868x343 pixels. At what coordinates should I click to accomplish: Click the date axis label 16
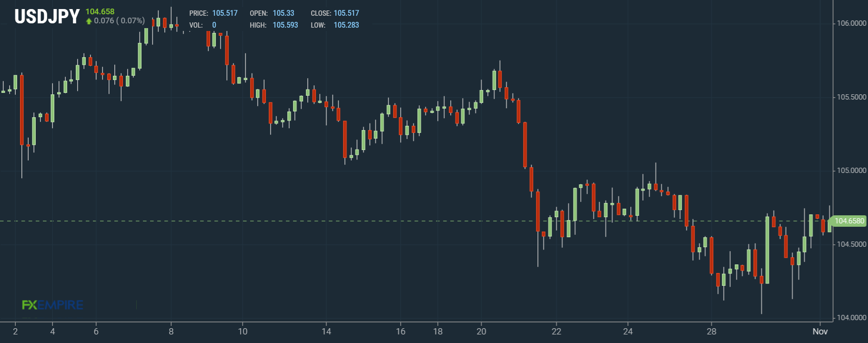pos(401,332)
